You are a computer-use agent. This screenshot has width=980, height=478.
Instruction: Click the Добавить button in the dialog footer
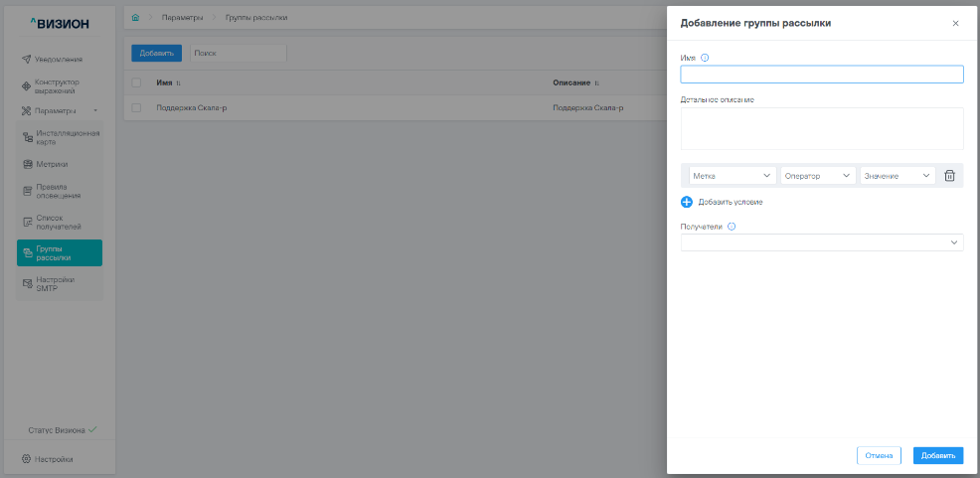point(938,455)
